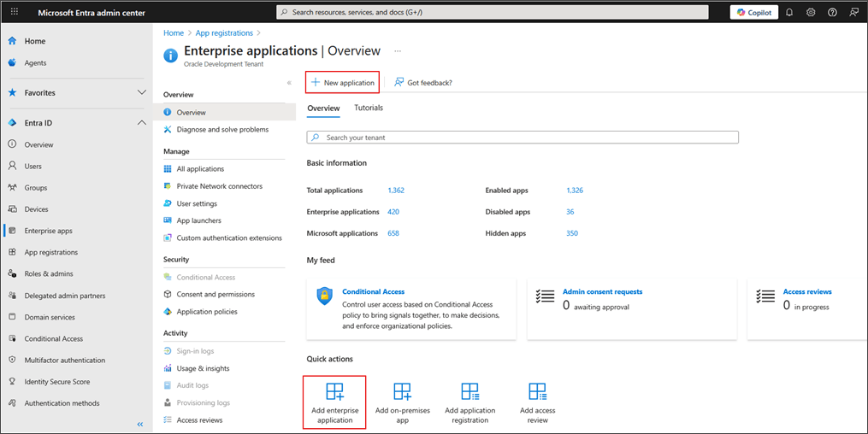Screen dimensions: 868x434
Task: Click the Home breadcrumb link
Action: point(174,33)
